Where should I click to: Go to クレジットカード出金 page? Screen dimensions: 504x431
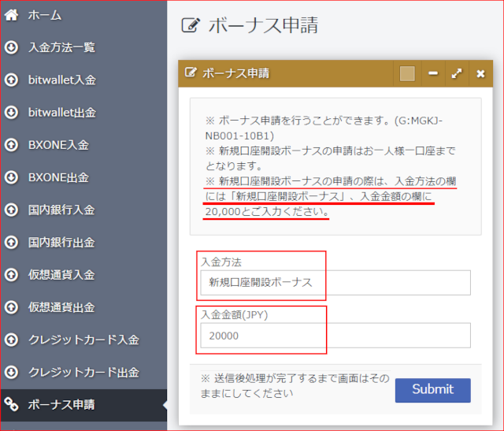coord(83,373)
